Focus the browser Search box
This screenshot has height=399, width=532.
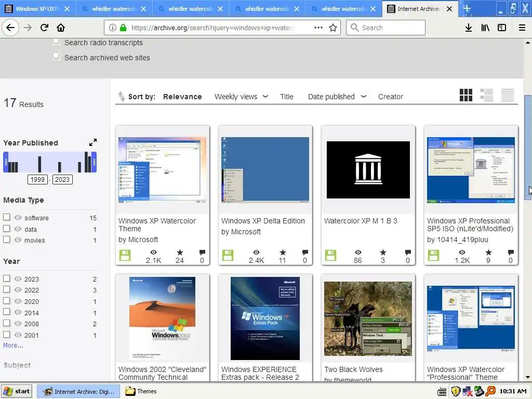point(385,28)
